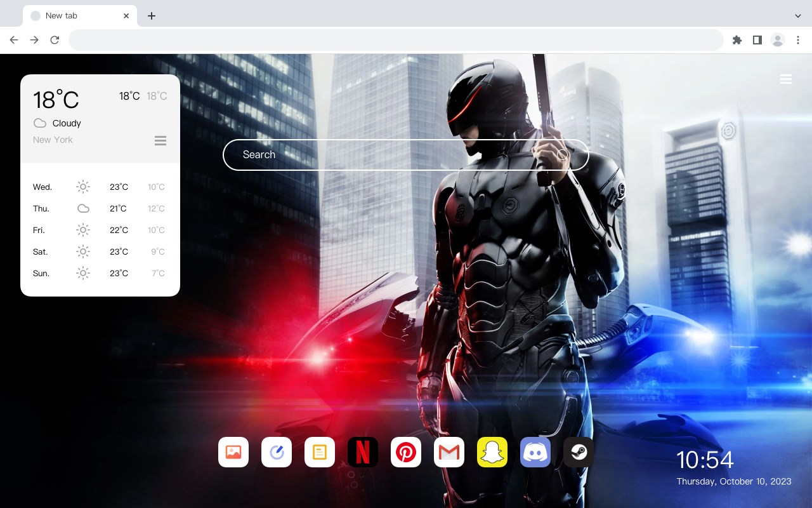Screen dimensions: 812x508
Task: Click the cloudy icon beside Cloudy
Action: (x=40, y=123)
